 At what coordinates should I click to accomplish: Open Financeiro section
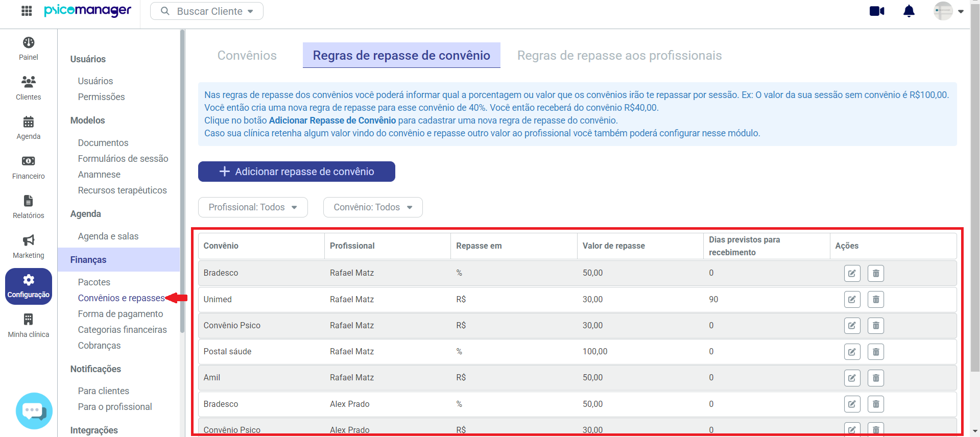click(x=29, y=168)
